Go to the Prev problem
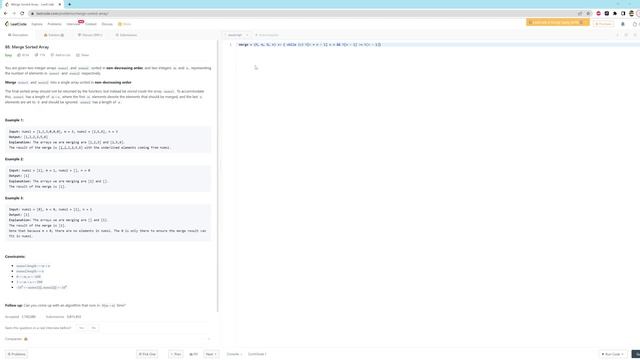Viewport: 640px width, 360px height. pyautogui.click(x=176, y=354)
